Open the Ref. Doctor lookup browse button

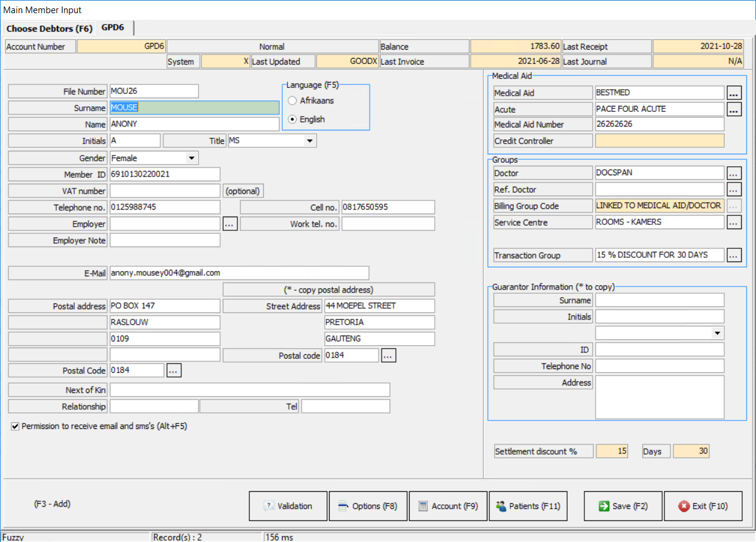coord(734,190)
